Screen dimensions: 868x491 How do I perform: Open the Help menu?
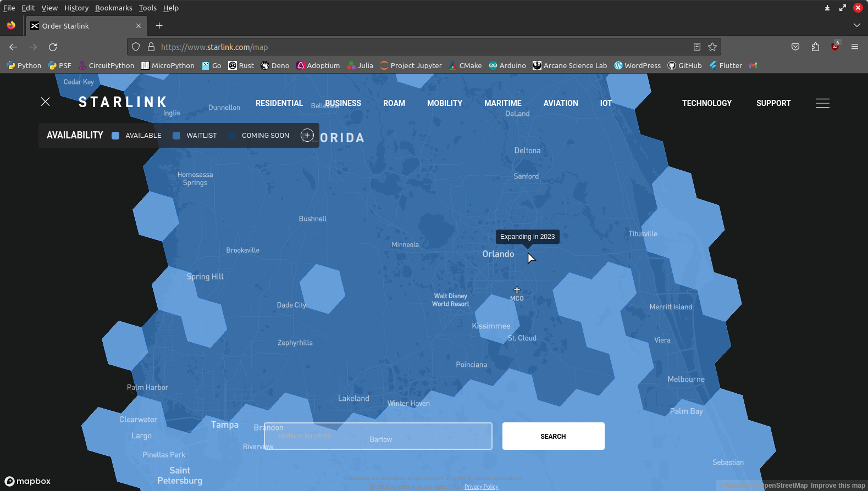pos(171,8)
